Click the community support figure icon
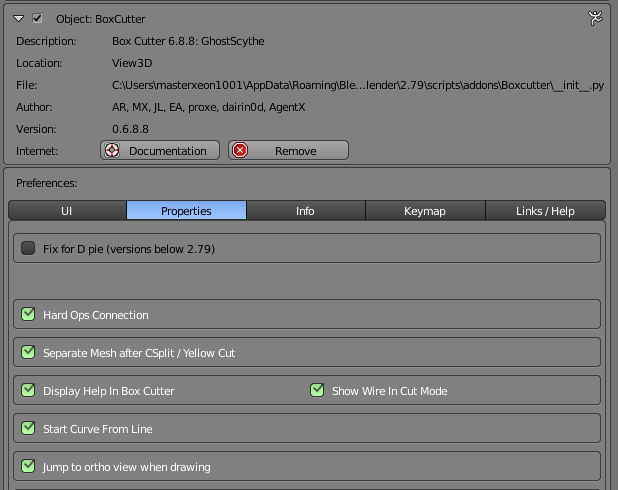 [x=596, y=17]
